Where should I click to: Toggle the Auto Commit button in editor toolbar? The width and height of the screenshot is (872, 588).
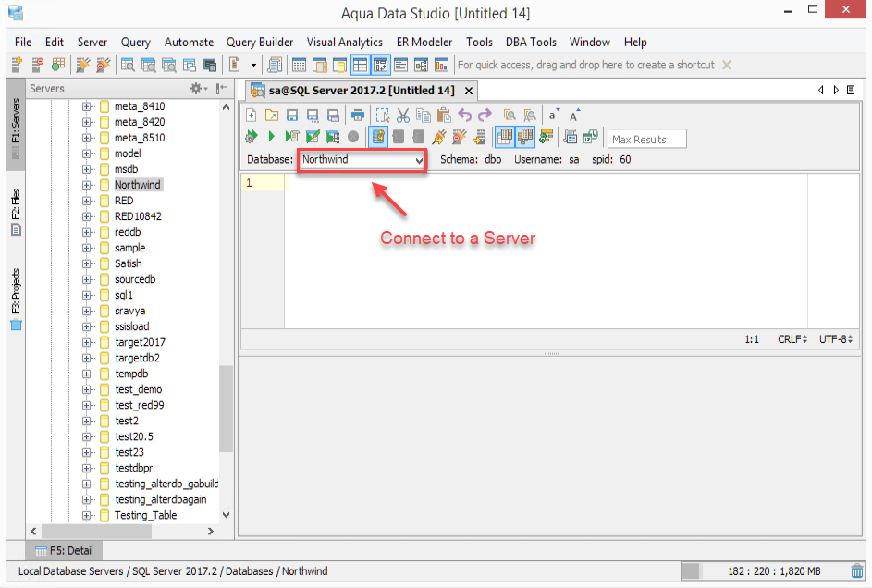(378, 137)
